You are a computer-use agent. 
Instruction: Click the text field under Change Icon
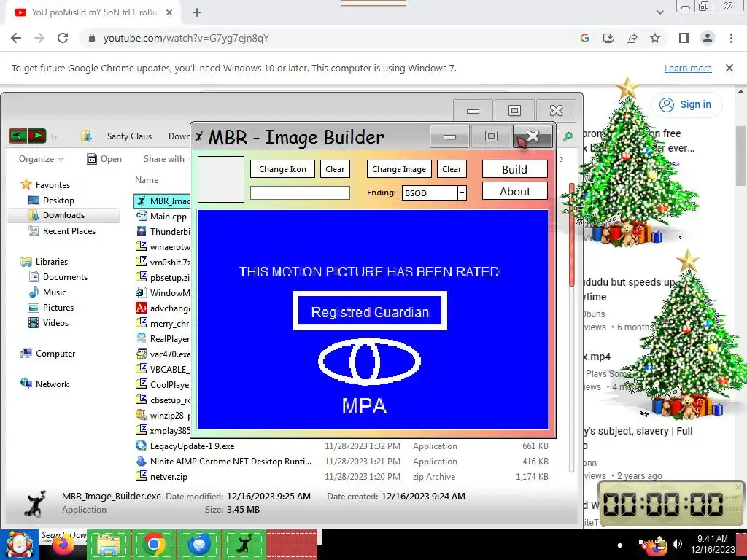point(300,192)
